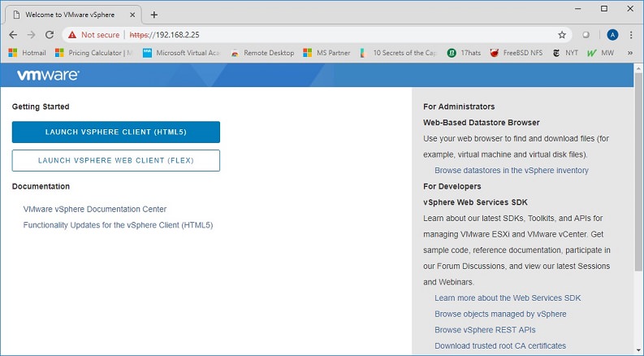644x356 pixels.
Task: Click the Web-Based Datastore Browser heading
Action: (x=482, y=123)
